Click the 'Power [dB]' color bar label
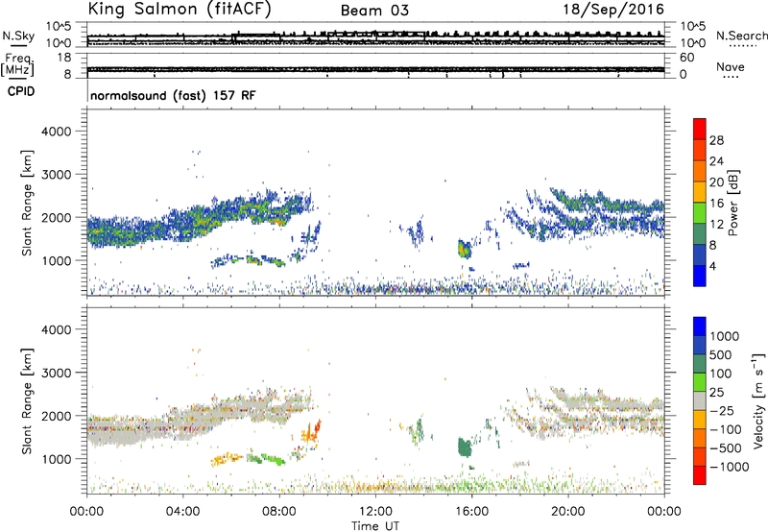This screenshot has height=532, width=768. [x=733, y=203]
